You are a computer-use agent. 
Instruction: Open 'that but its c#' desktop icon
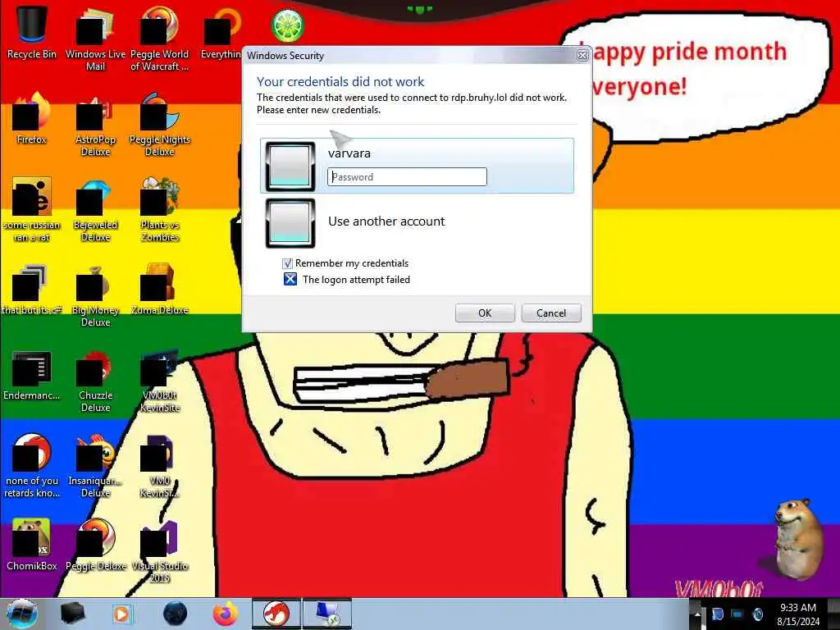[31, 290]
